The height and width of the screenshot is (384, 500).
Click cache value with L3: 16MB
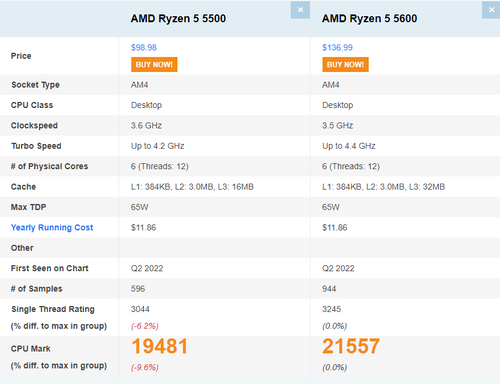(x=192, y=187)
